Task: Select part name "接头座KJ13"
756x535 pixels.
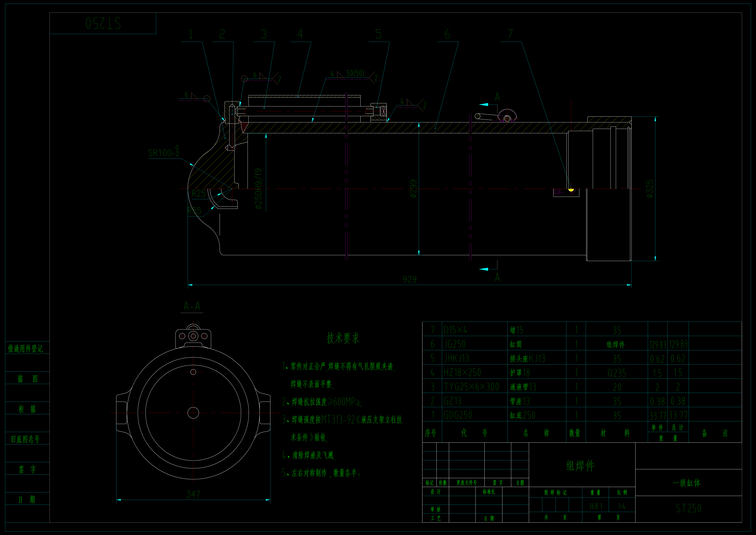Action: coord(528,358)
